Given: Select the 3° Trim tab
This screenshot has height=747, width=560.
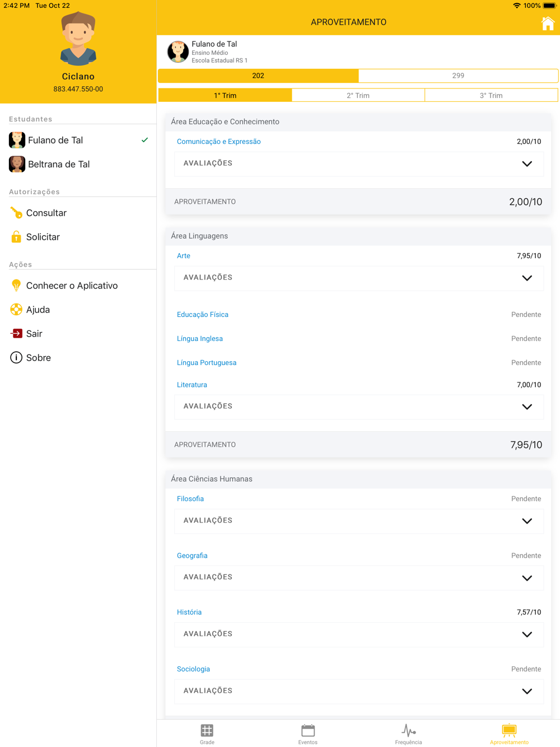Looking at the screenshot, I should click(x=491, y=95).
